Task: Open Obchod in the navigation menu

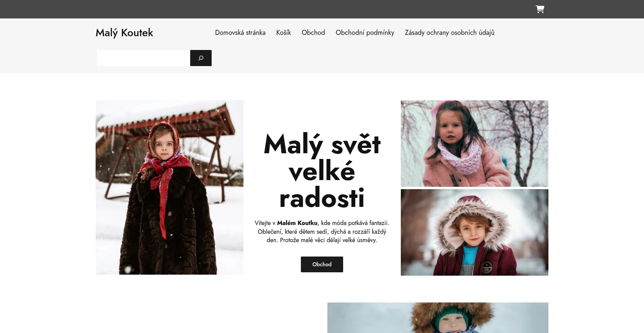Action: coord(313,33)
